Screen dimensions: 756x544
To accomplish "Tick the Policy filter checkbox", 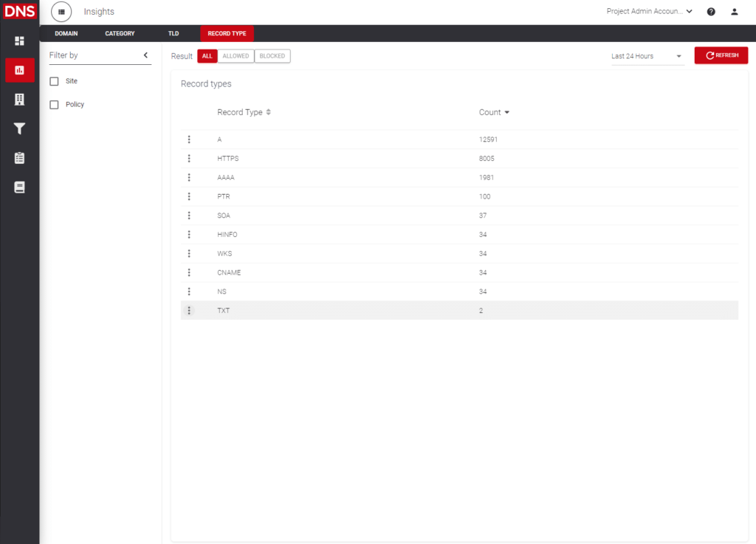I will click(54, 105).
